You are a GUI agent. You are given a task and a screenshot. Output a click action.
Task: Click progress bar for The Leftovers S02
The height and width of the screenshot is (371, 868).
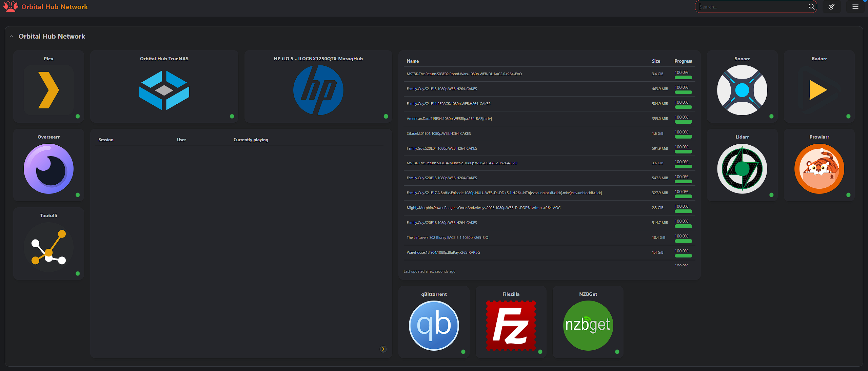point(683,241)
